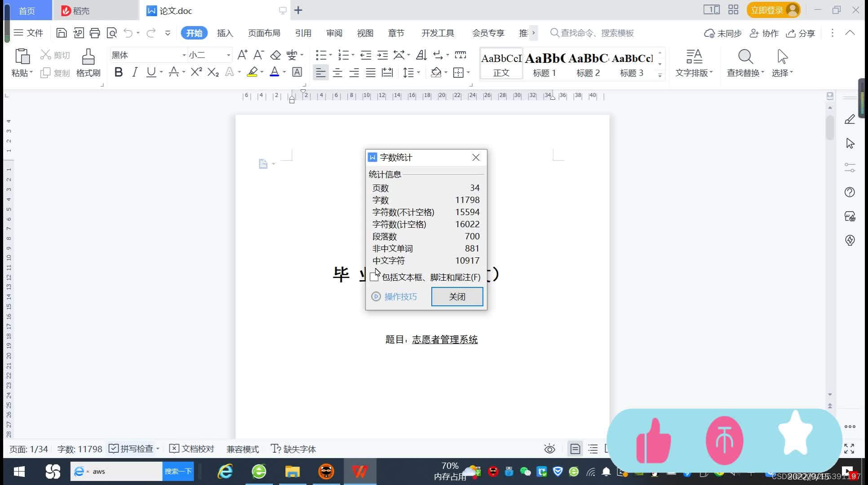868x485 pixels.
Task: Click the bold formatting icon
Action: pos(117,73)
